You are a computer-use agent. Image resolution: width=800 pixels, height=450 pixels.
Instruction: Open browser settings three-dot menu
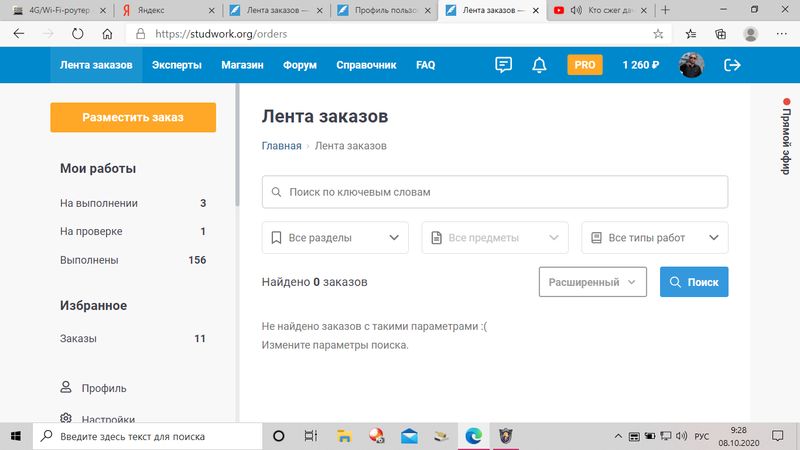[782, 33]
